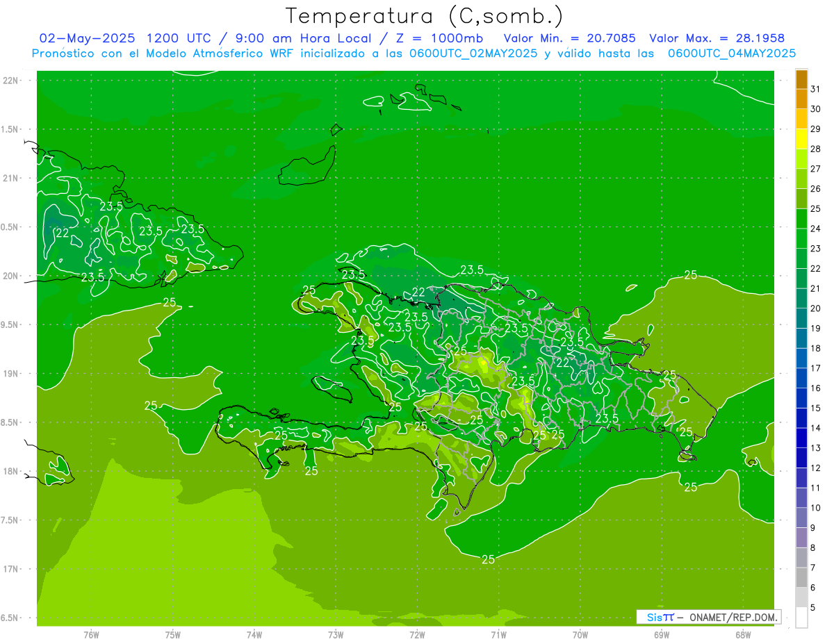The image size is (834, 644).
Task: Click the gray swatch between 6 and 7
Action: pyautogui.click(x=801, y=577)
